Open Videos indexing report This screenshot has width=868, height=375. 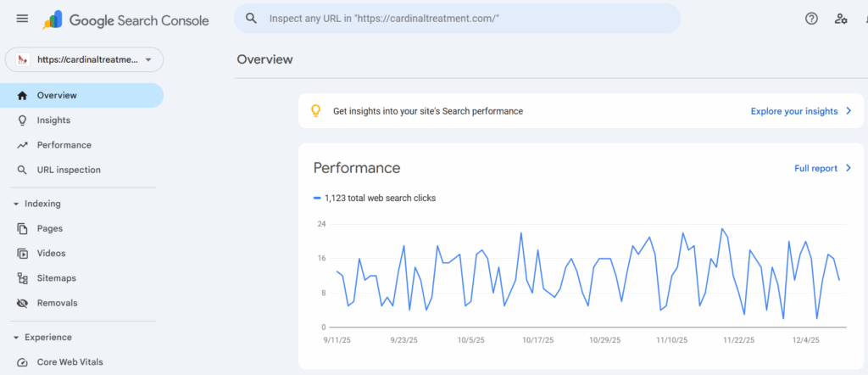click(x=51, y=253)
